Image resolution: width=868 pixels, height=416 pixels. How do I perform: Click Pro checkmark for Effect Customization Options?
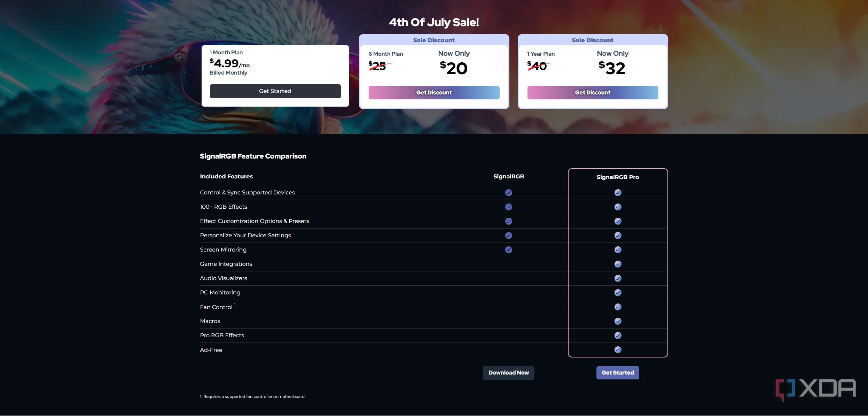click(x=618, y=221)
